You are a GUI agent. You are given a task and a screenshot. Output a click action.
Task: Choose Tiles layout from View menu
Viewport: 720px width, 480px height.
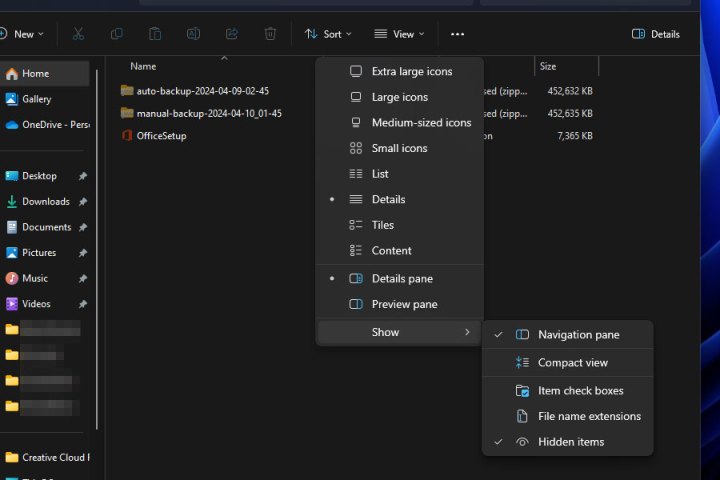click(x=383, y=225)
